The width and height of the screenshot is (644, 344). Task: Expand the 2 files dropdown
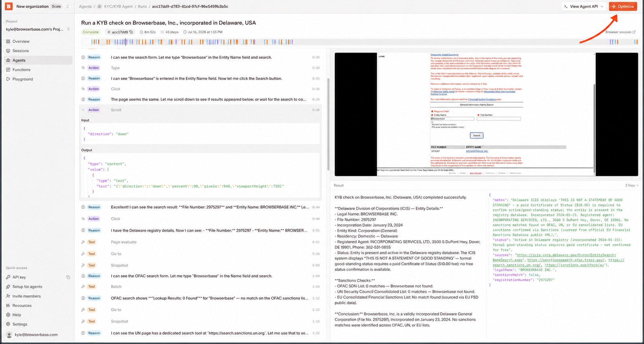(631, 185)
